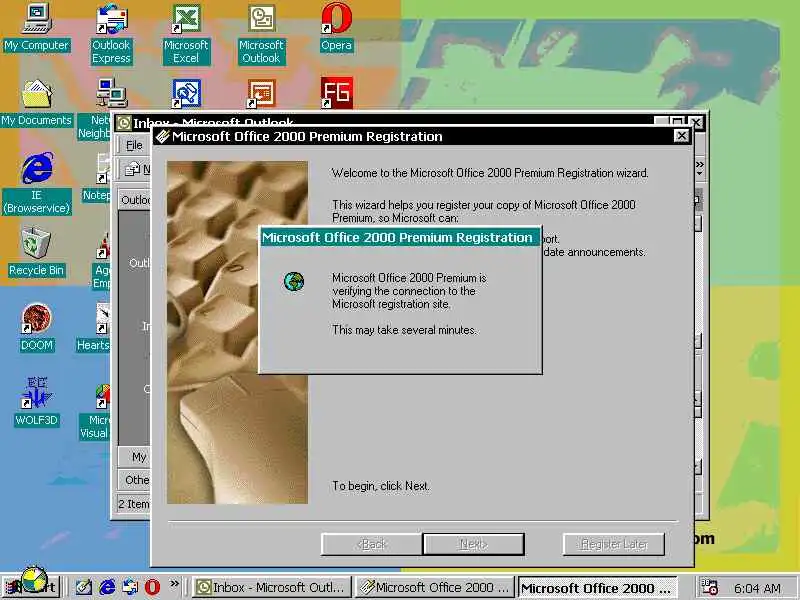Launch Internet Explorer from the Quick Launch bar
800x600 pixels.
pos(107,587)
